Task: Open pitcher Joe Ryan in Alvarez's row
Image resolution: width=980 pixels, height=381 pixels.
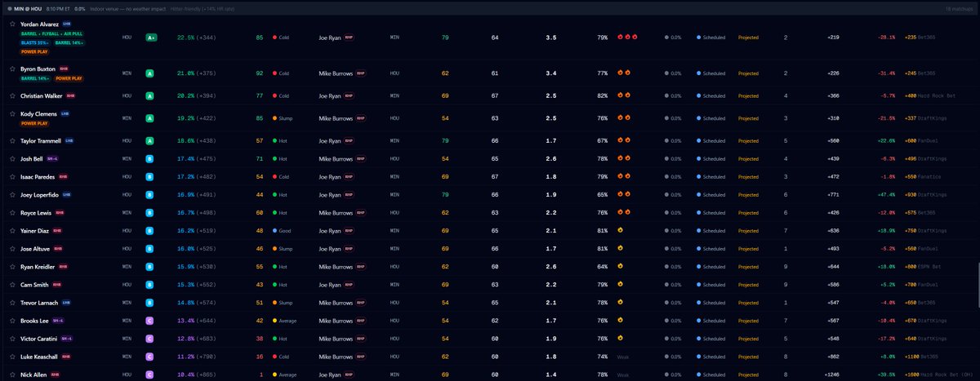Action: tap(330, 38)
